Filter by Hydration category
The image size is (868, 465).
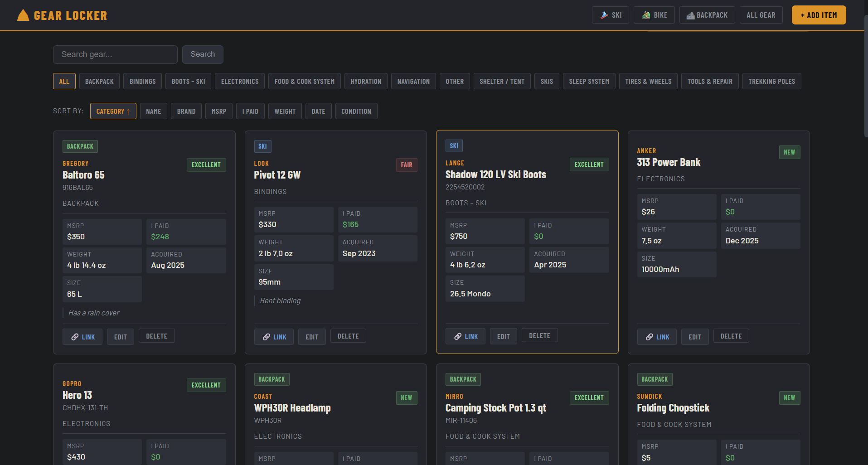(x=366, y=81)
